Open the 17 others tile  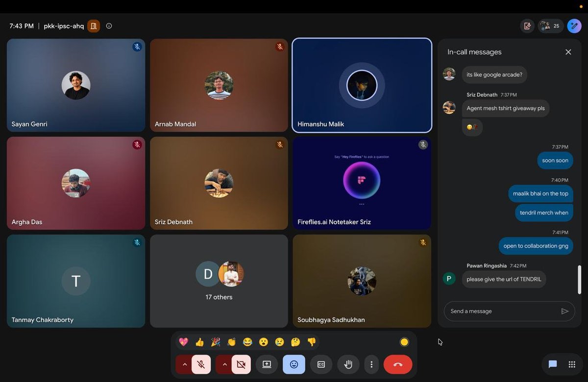[219, 281]
